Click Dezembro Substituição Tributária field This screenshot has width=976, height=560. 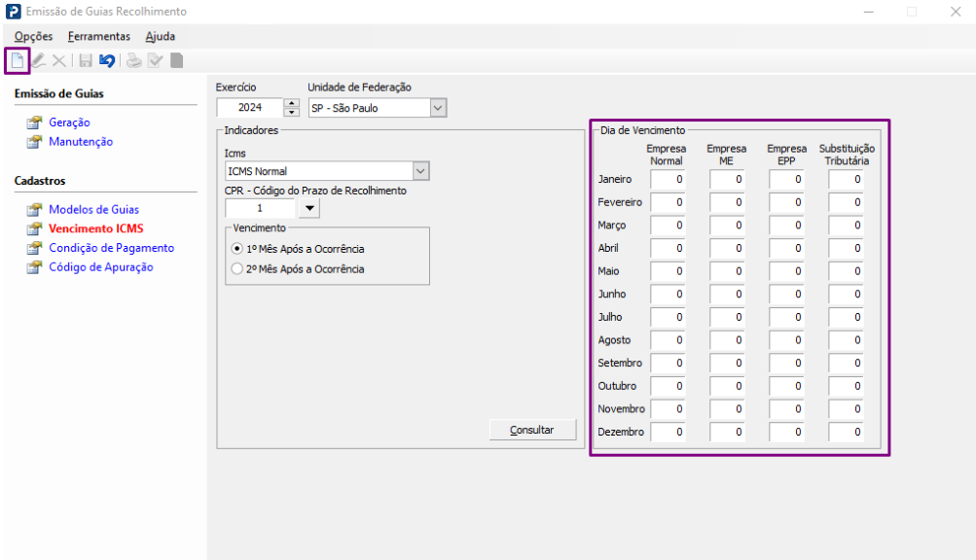[x=846, y=433]
